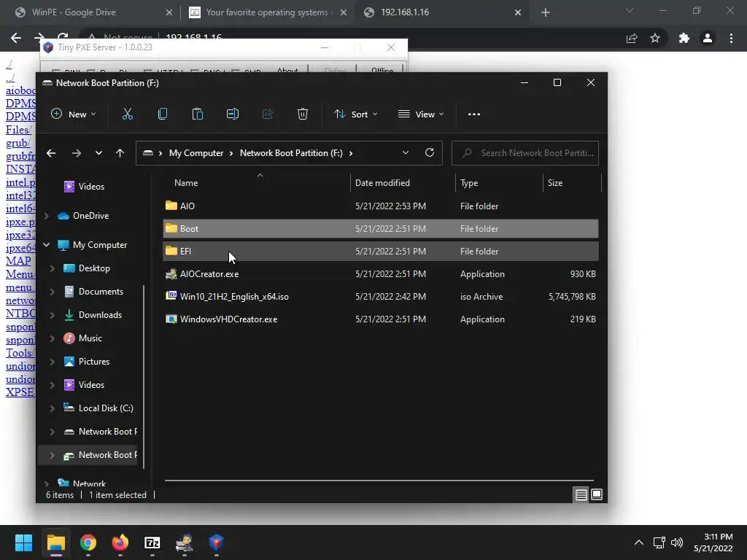Click the About button in Tiny PXE Server
The height and width of the screenshot is (560, 747).
click(287, 71)
